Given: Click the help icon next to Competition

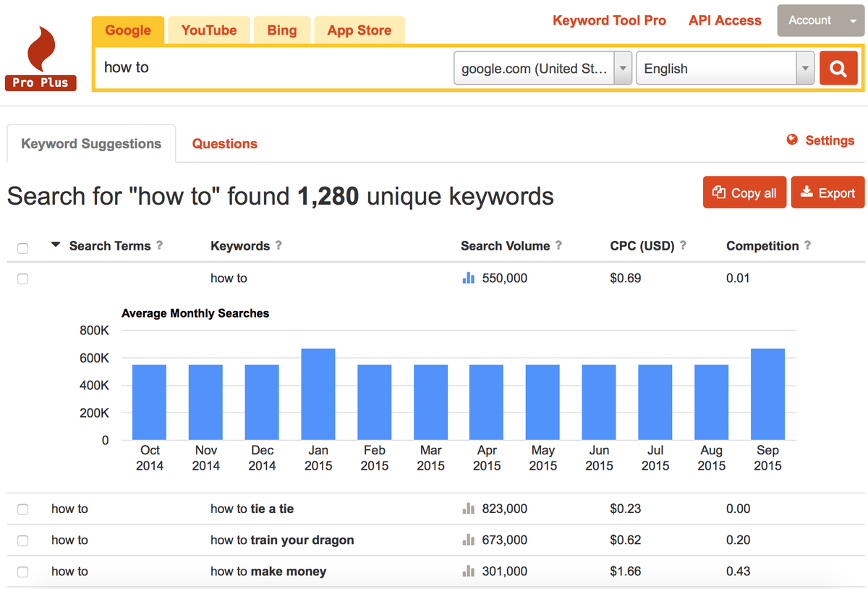Looking at the screenshot, I should click(807, 245).
